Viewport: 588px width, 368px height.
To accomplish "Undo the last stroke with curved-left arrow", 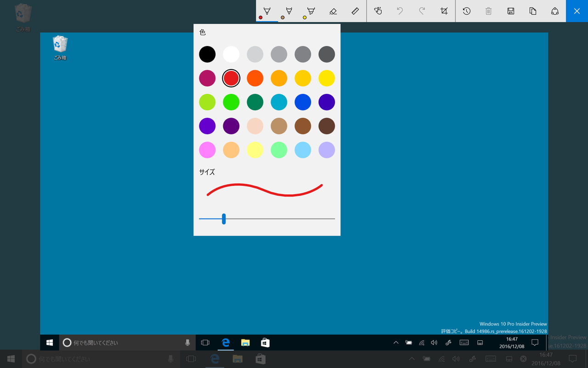I will coord(400,11).
